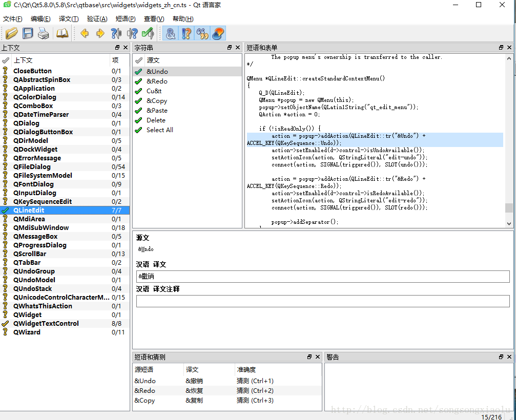Screen dimensions: 516x420
Task: Open the Edit menu
Action: click(40, 19)
